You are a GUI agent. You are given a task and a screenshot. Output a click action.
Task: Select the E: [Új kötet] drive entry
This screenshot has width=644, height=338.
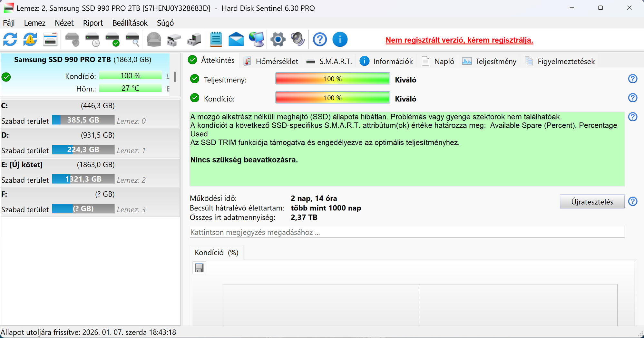pyautogui.click(x=90, y=173)
